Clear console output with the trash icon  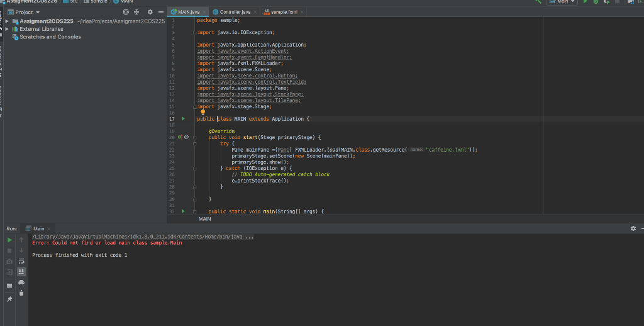pyautogui.click(x=21, y=293)
